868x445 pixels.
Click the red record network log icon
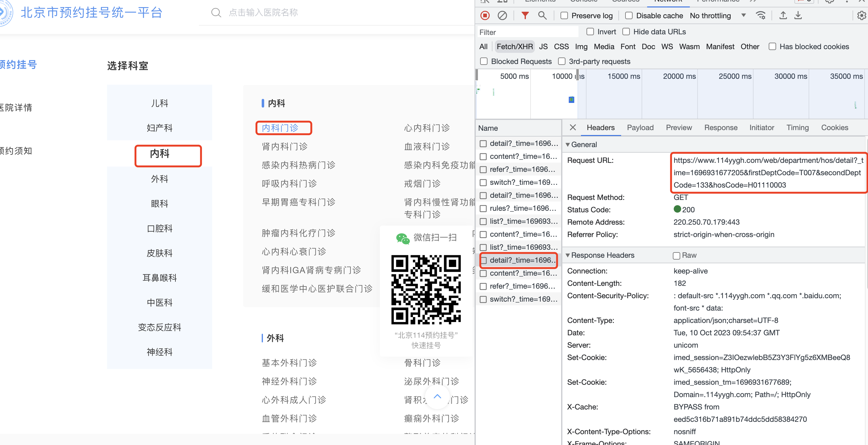(x=485, y=15)
